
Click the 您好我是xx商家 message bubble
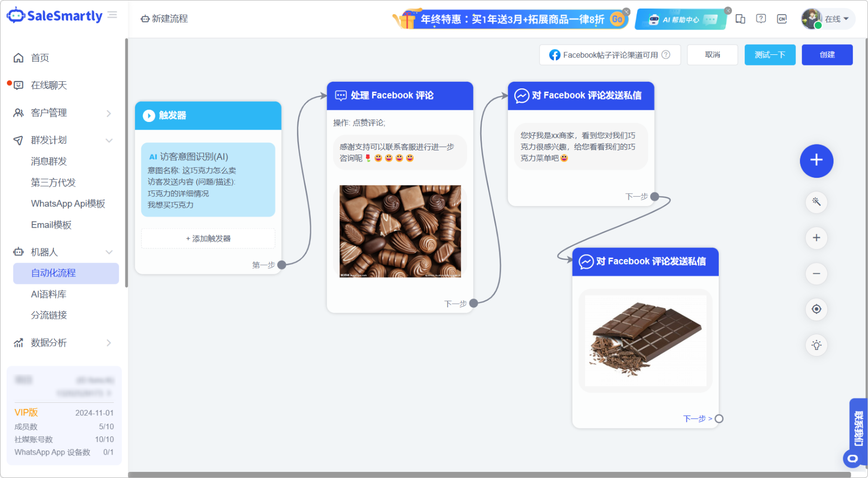(581, 147)
